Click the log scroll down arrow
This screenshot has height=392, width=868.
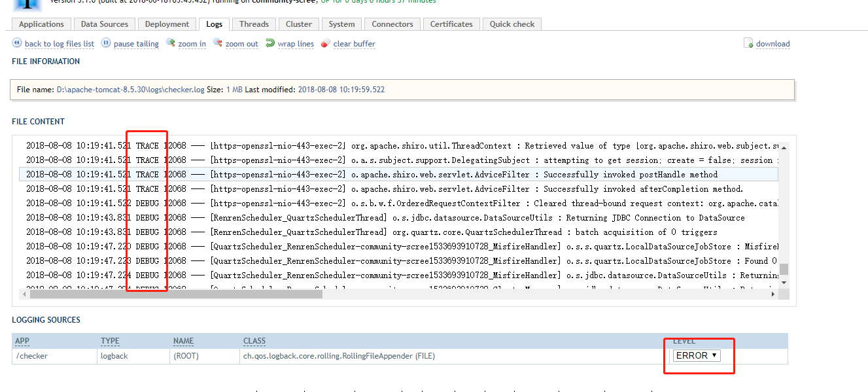click(784, 282)
